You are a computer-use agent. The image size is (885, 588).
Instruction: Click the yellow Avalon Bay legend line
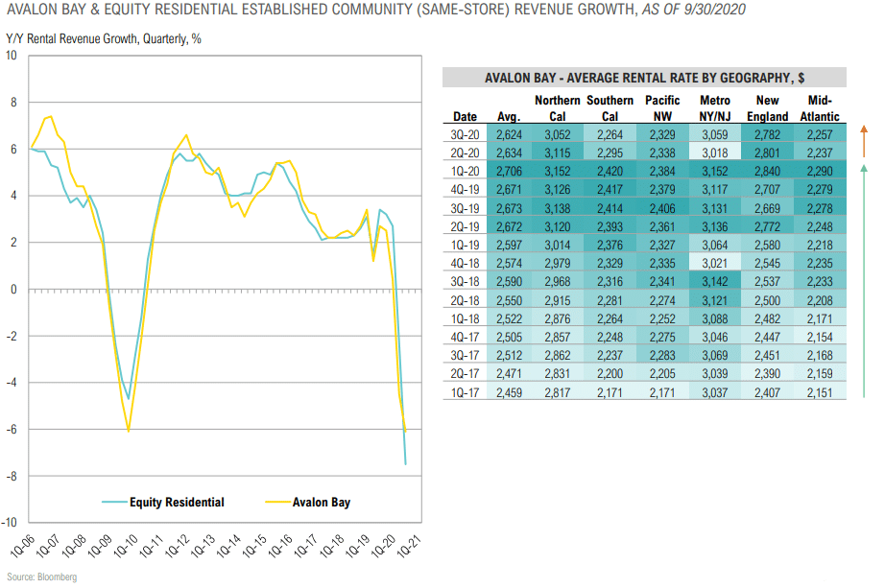277,503
